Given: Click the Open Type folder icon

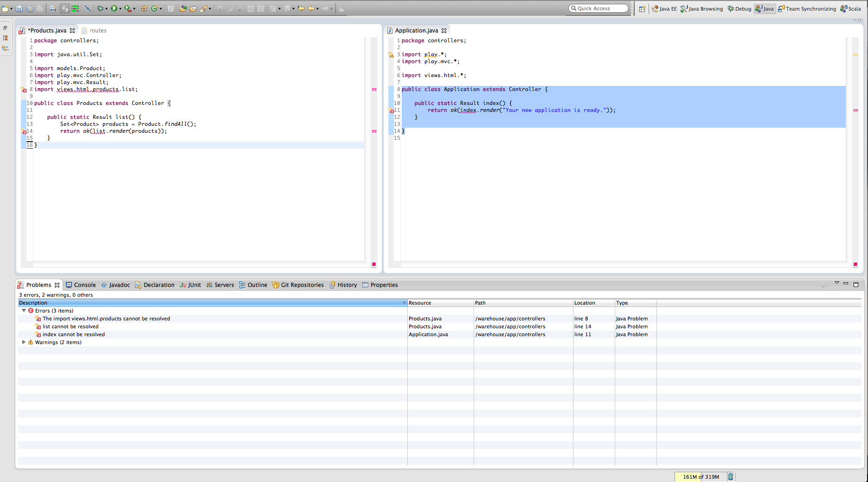Looking at the screenshot, I should click(x=183, y=8).
